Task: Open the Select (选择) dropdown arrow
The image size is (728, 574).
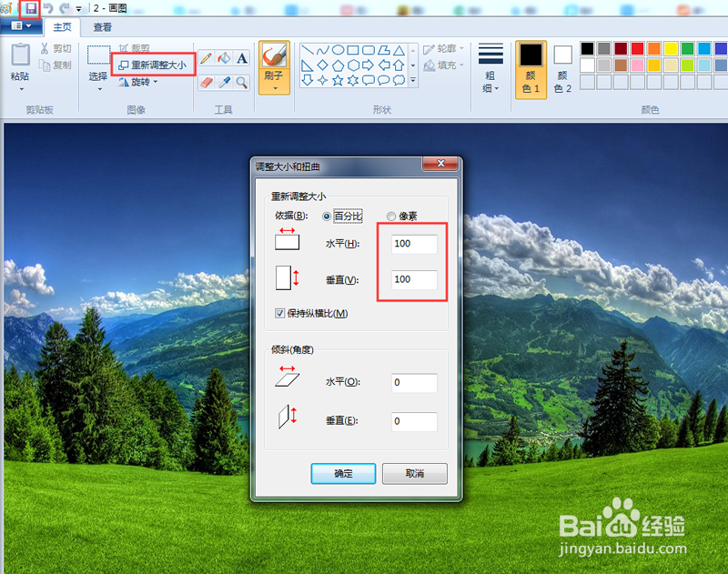Action: 99,88
